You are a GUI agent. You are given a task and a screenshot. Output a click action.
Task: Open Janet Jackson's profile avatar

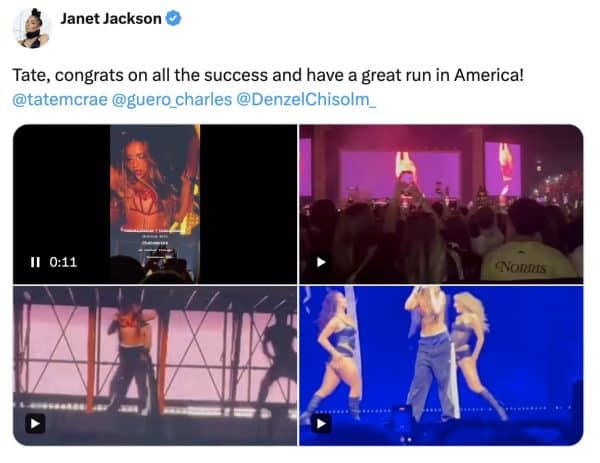(32, 28)
